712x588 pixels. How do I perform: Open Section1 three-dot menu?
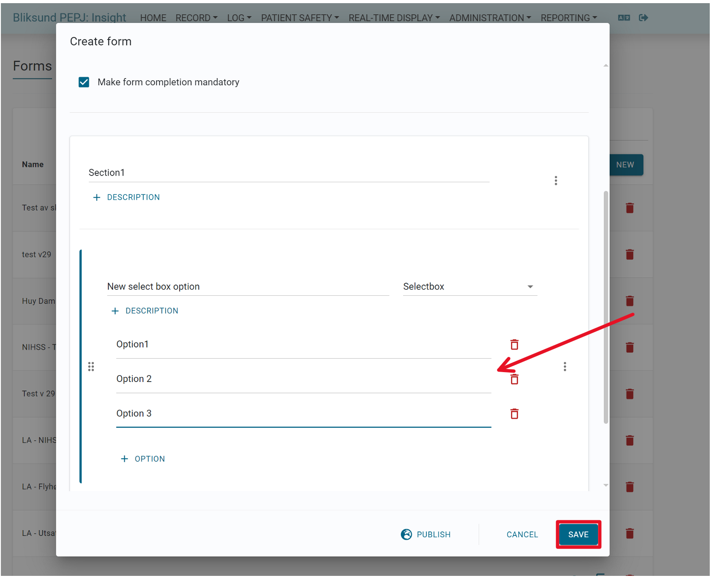pyautogui.click(x=556, y=180)
